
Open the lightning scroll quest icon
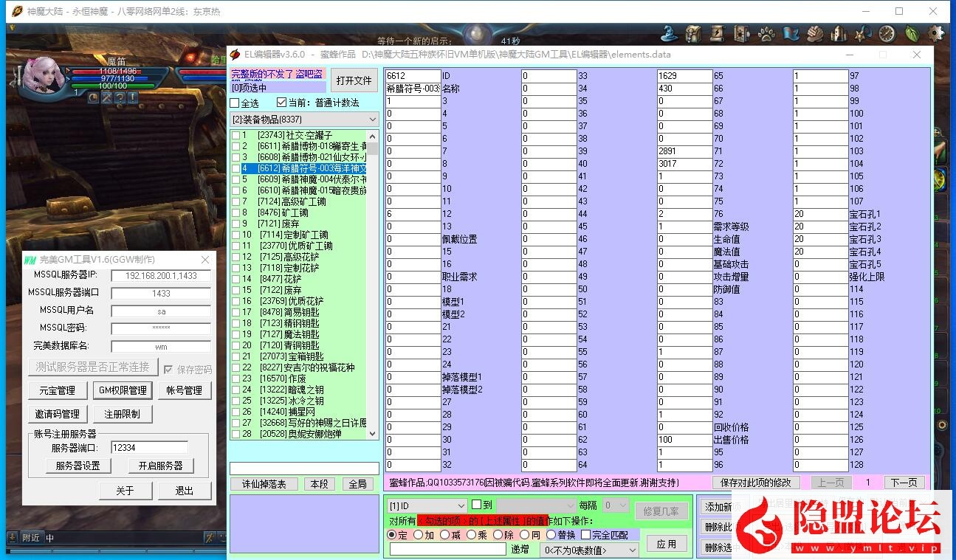click(x=717, y=34)
